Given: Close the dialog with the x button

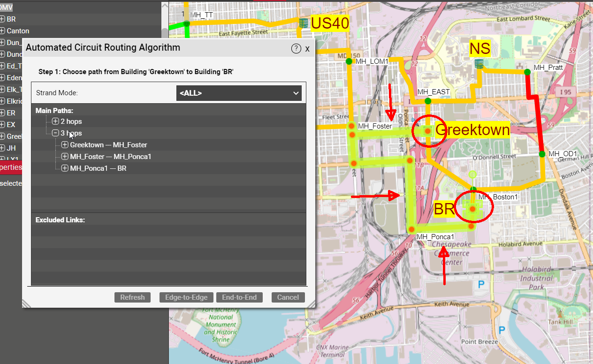Looking at the screenshot, I should 307,49.
